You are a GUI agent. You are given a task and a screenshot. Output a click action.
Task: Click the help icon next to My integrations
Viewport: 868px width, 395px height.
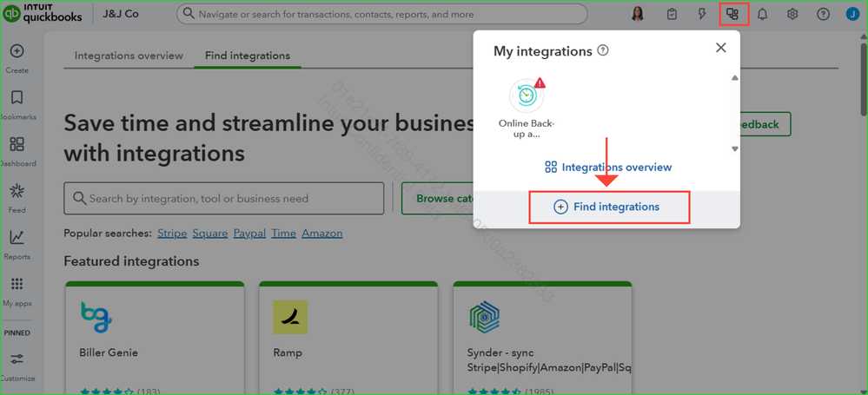pos(603,51)
